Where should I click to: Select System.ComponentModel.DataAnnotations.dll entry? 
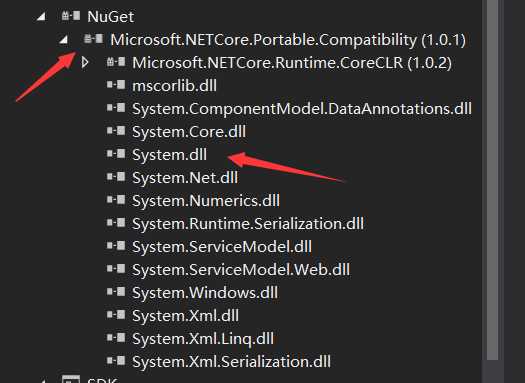[x=302, y=109]
